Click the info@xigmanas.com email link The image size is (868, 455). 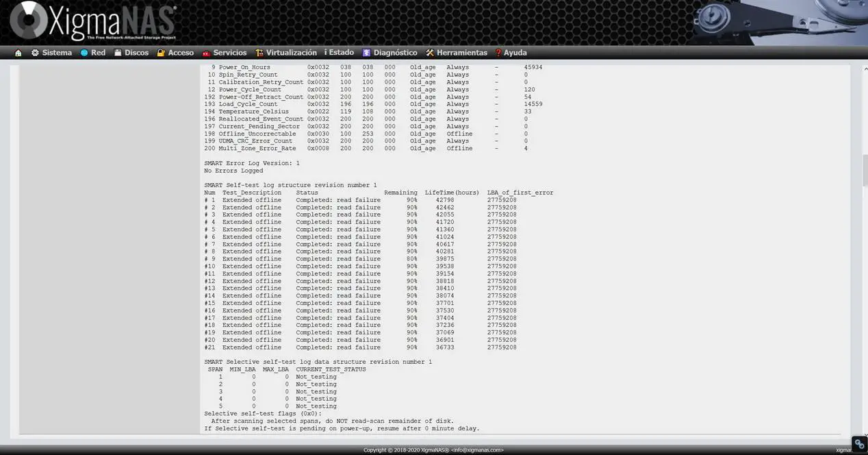tap(476, 450)
